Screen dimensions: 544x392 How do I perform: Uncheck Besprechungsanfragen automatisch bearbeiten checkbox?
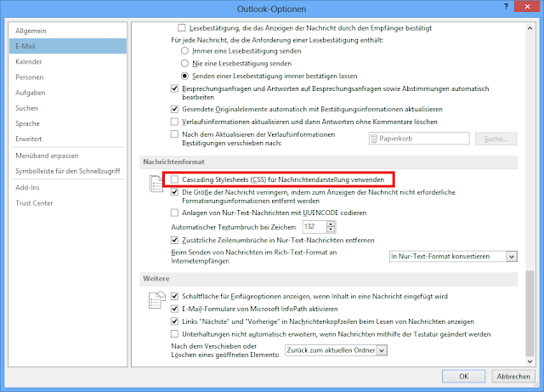174,88
